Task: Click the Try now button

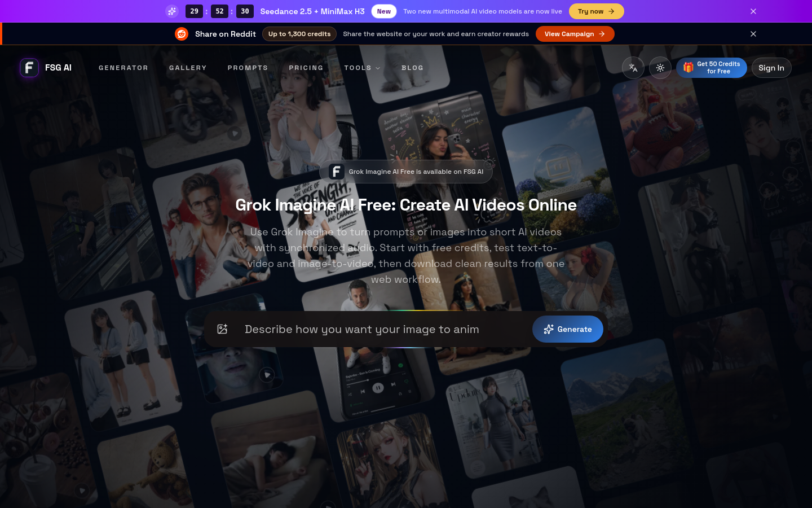Action: click(x=596, y=11)
